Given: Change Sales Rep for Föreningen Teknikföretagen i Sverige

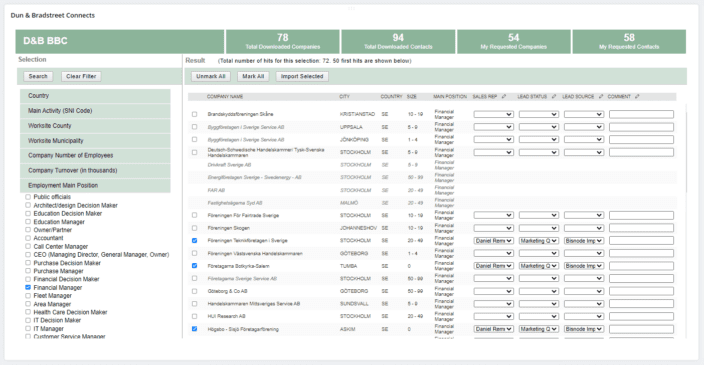Looking at the screenshot, I should point(493,241).
